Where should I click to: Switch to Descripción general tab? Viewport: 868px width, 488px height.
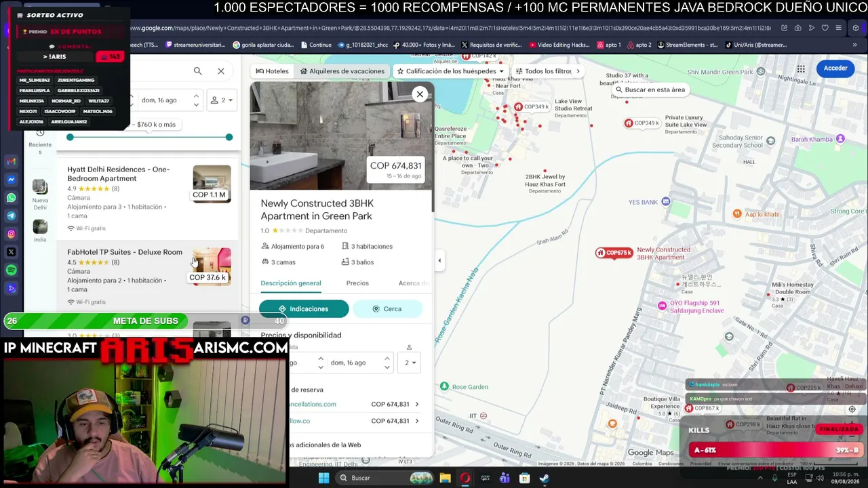[291, 283]
